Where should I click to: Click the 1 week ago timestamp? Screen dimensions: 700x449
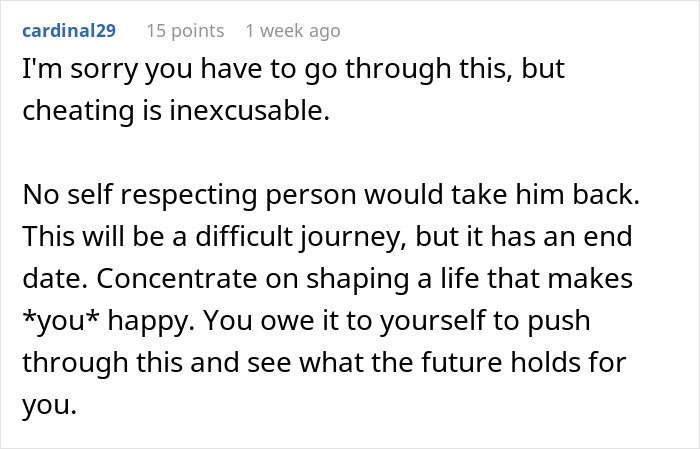[x=293, y=31]
